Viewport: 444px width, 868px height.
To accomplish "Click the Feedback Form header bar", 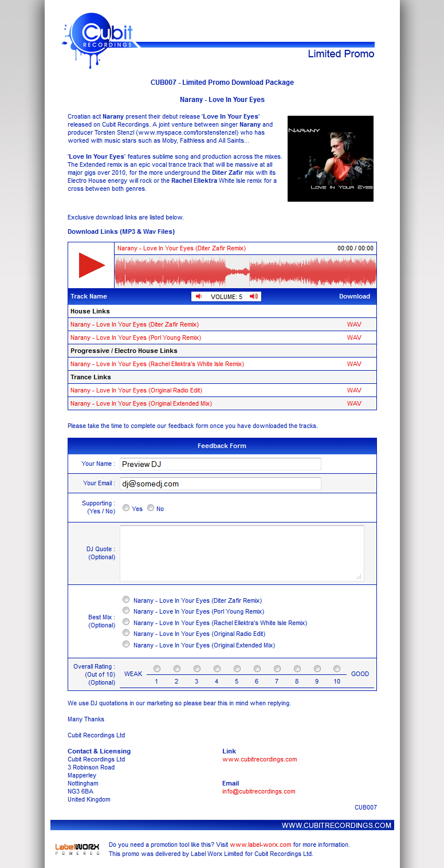I will coord(222,446).
